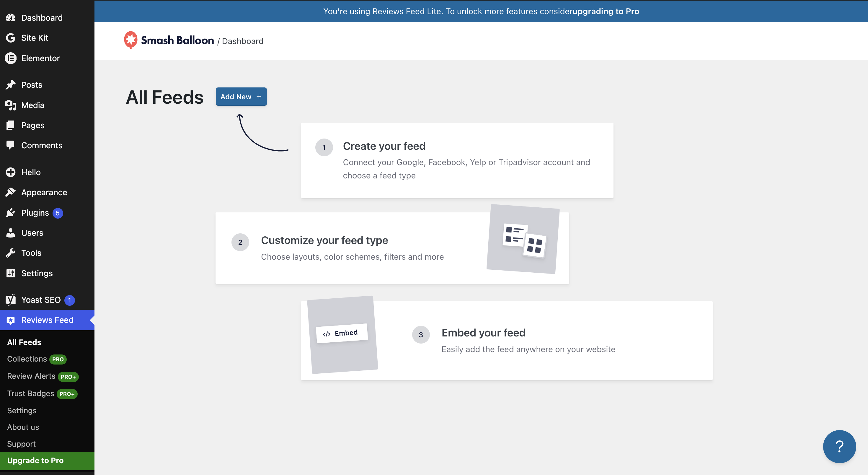This screenshot has width=868, height=475.
Task: Click the Pages icon in sidebar
Action: tap(11, 125)
